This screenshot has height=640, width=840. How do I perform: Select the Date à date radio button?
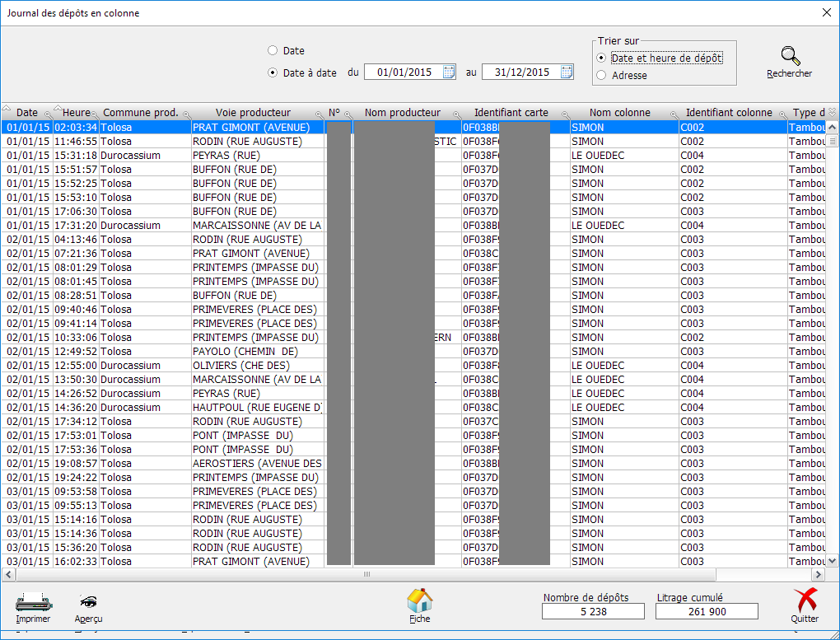(x=273, y=72)
